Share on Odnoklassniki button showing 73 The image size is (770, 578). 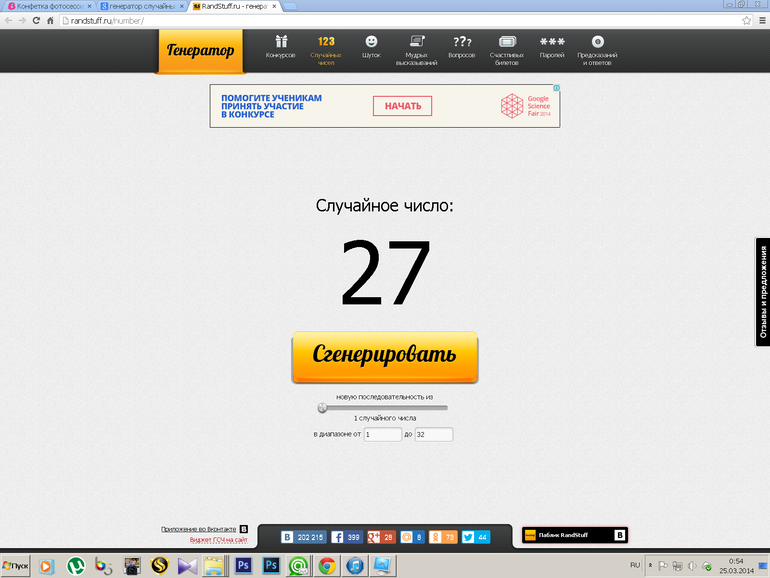[x=443, y=537]
